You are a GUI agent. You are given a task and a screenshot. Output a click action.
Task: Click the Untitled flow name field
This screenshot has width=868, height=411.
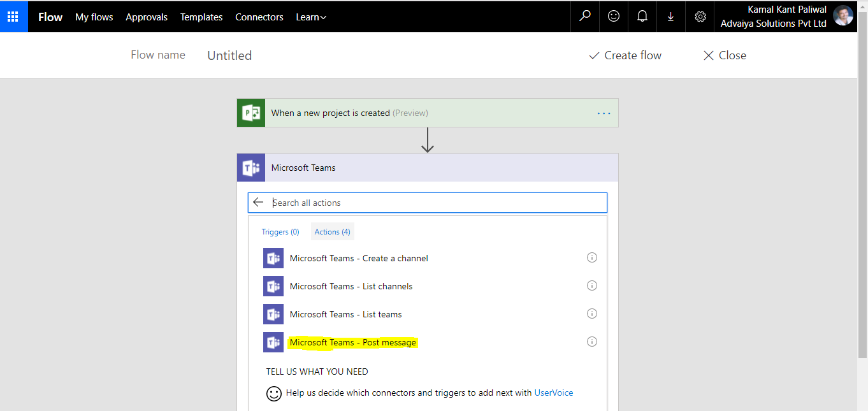[x=229, y=55]
